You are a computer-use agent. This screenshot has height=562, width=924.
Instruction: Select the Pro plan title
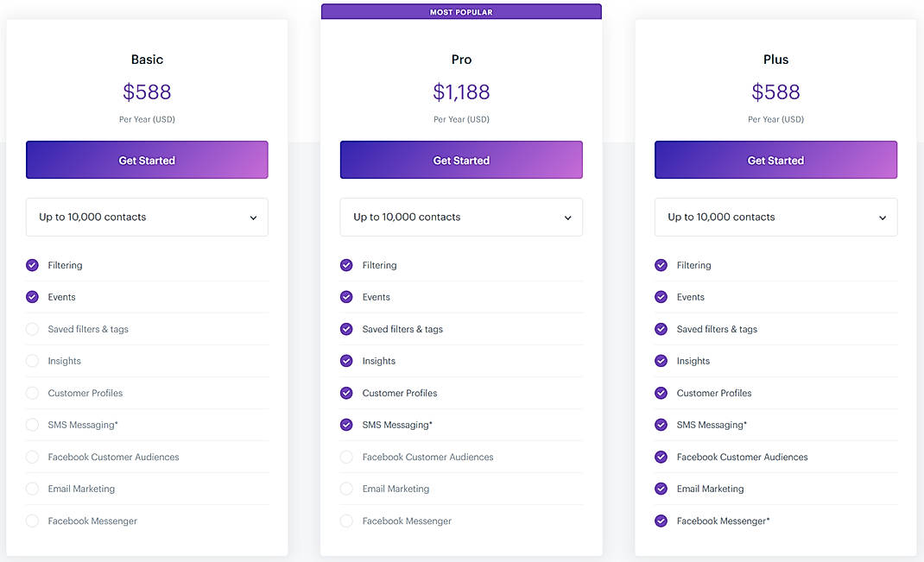461,59
